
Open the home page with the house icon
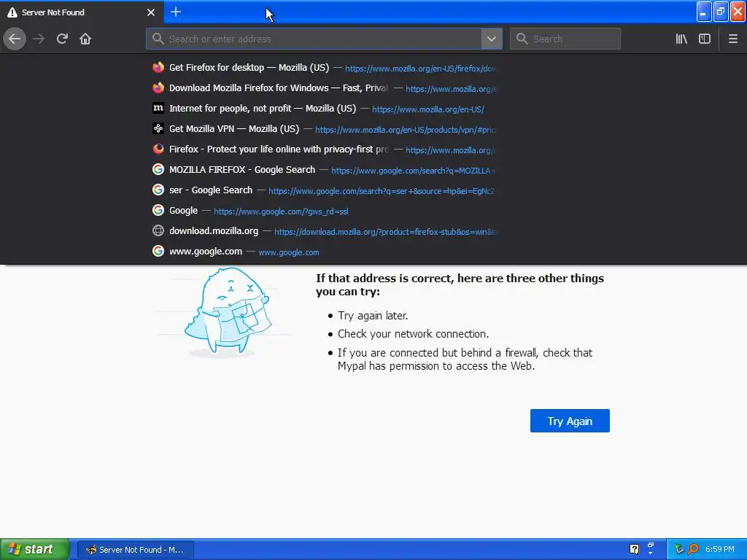click(x=85, y=39)
